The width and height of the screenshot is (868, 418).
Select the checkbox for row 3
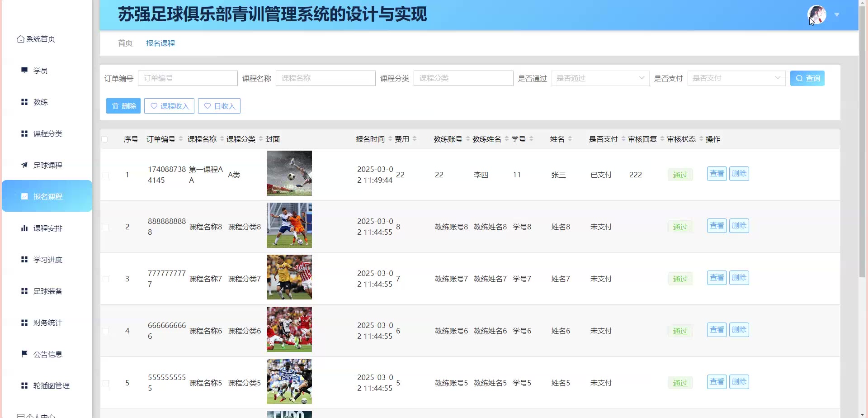point(106,279)
